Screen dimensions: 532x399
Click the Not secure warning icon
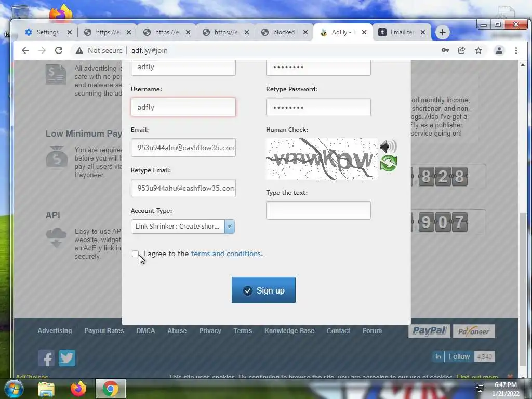point(79,50)
